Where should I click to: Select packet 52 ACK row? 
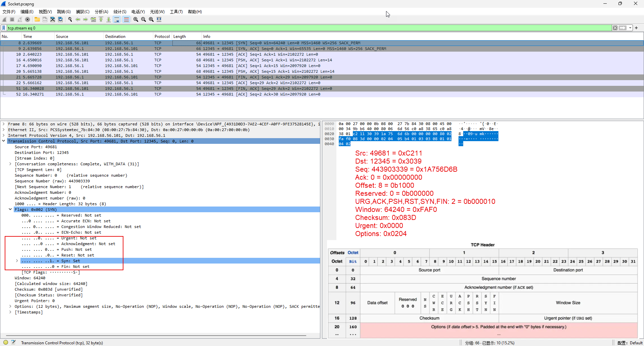click(322, 94)
